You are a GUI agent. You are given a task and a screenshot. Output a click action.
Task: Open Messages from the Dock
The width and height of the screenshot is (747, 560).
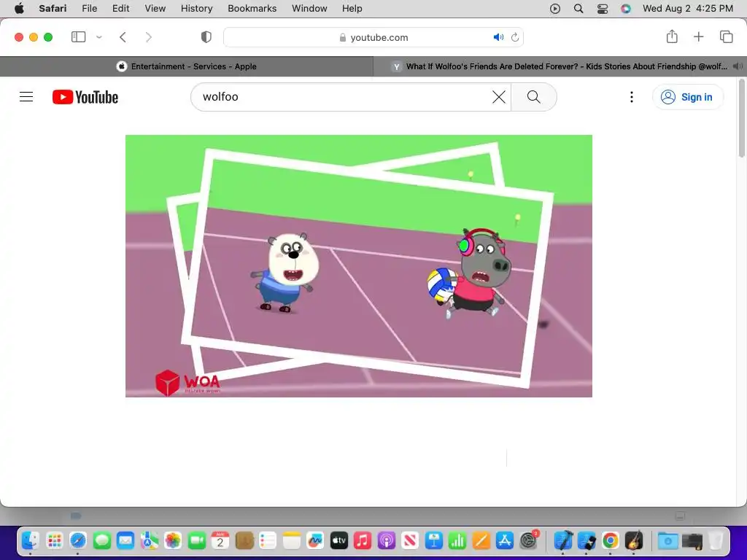pyautogui.click(x=102, y=541)
